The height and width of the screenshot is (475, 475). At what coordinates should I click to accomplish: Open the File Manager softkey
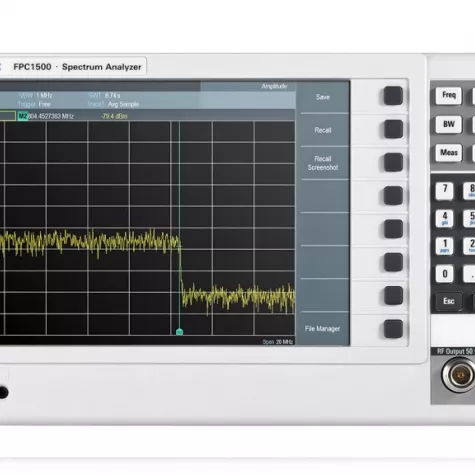[x=323, y=329]
